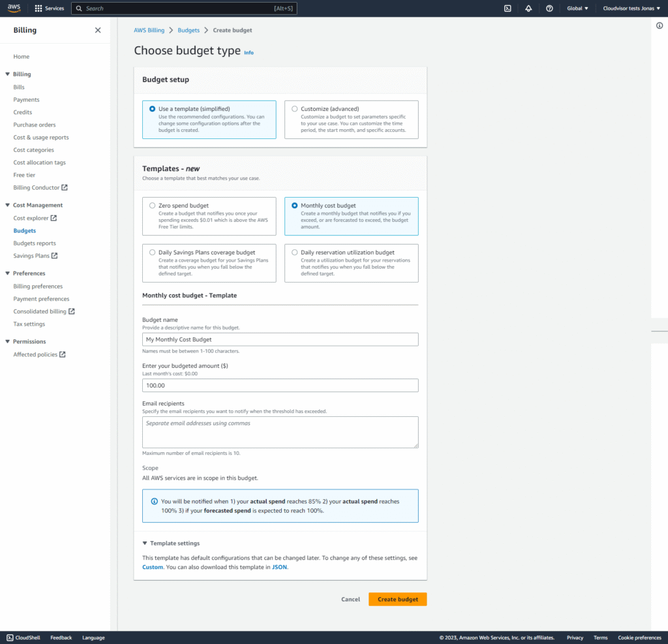Open CloudShell from the top bar icon
The image size is (668, 644).
tap(508, 8)
